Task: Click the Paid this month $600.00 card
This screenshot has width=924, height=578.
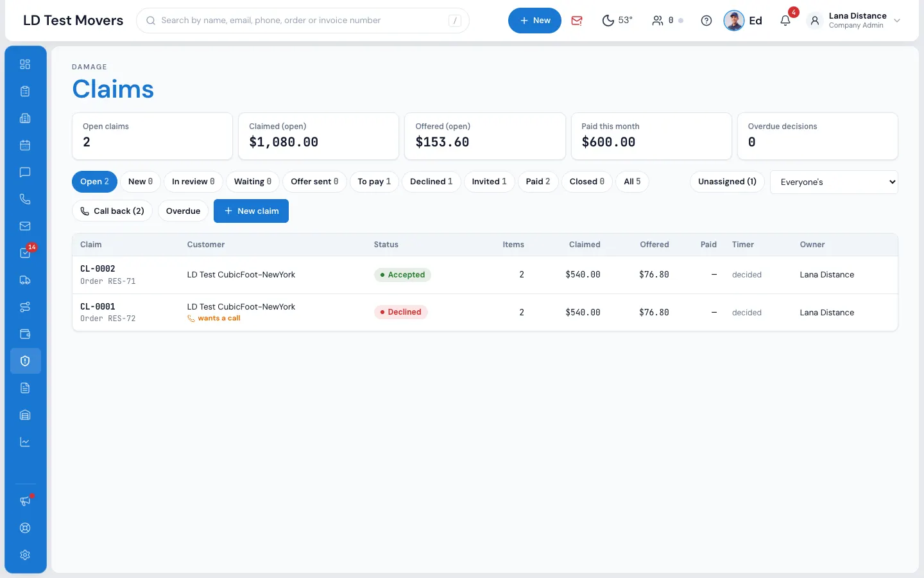Action: tap(651, 136)
